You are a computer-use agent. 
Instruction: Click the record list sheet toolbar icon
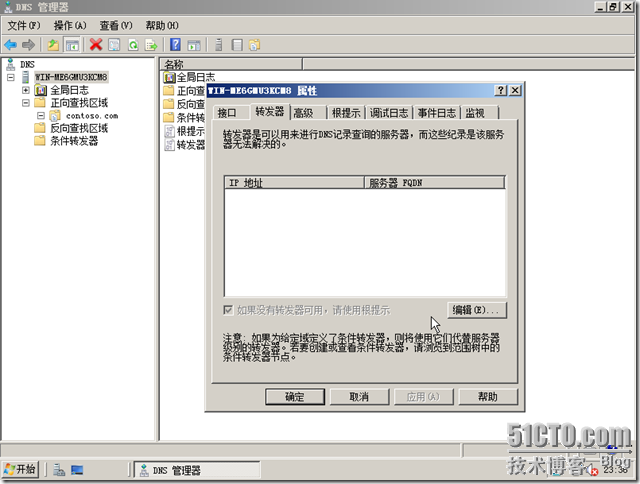237,44
